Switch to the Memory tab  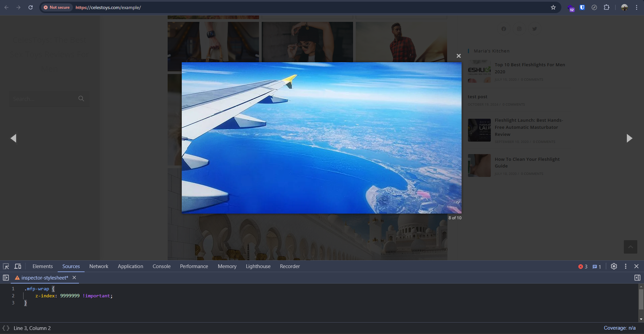pos(227,266)
